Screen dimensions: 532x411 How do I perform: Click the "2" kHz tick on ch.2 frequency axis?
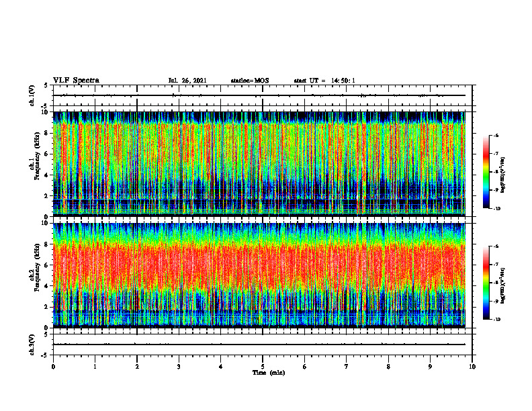(46, 307)
